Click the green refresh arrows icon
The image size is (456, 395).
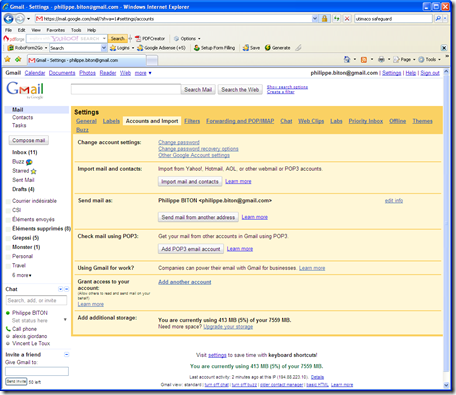coord(337,19)
